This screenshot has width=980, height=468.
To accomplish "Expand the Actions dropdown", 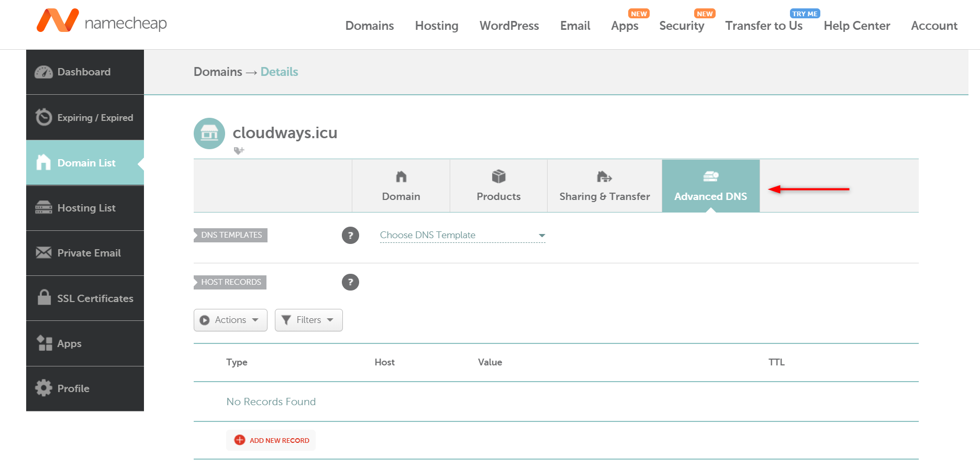I will point(230,320).
